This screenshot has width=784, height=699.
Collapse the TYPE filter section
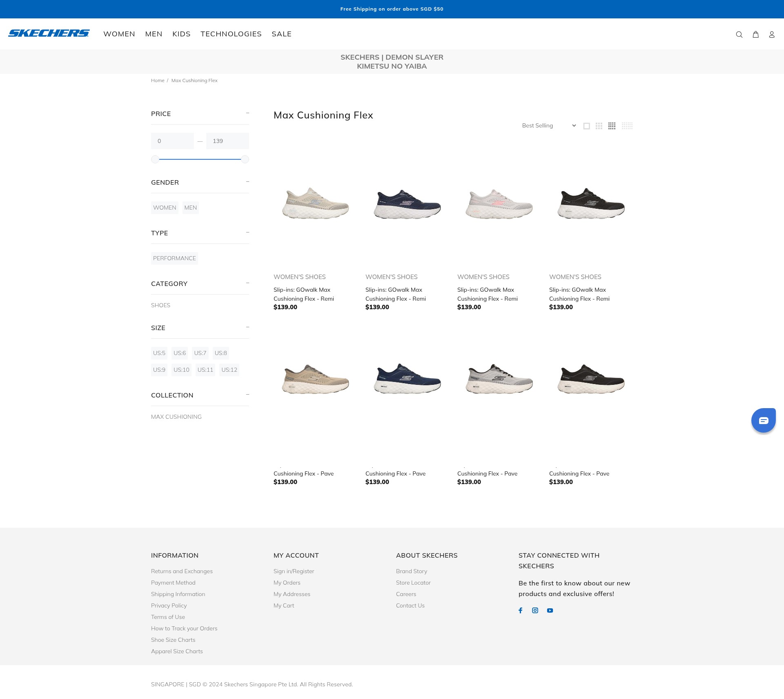pos(247,232)
